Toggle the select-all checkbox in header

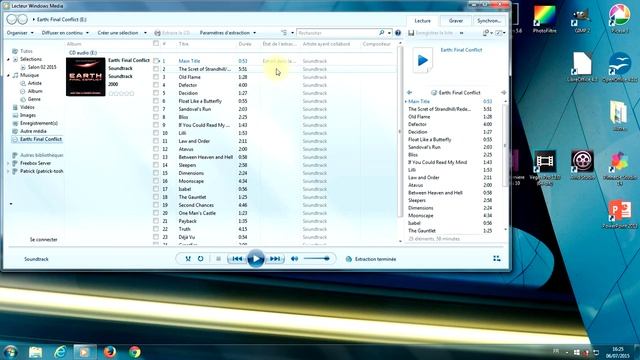[x=156, y=43]
